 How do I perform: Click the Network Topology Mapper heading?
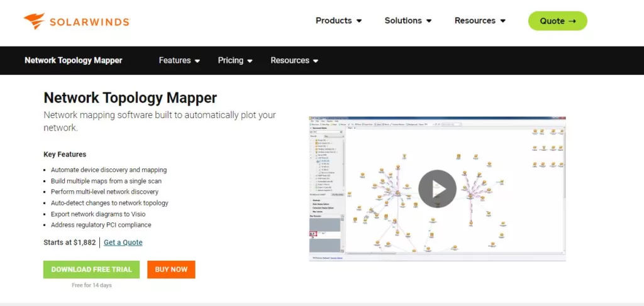pos(130,98)
